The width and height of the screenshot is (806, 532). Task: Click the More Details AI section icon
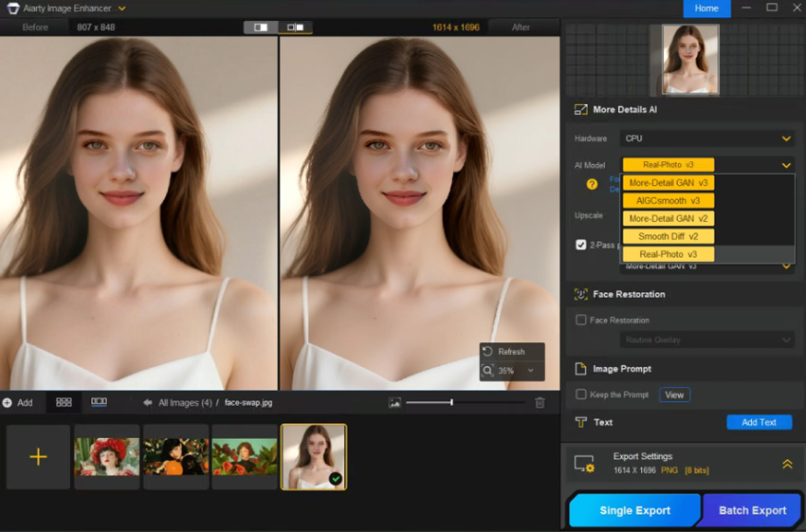tap(581, 109)
